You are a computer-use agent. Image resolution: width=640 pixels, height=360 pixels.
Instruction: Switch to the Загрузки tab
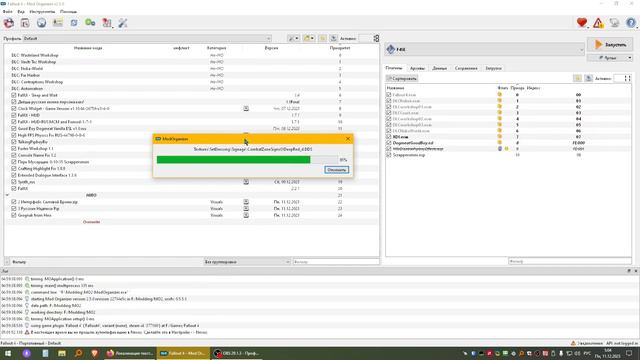pos(493,68)
